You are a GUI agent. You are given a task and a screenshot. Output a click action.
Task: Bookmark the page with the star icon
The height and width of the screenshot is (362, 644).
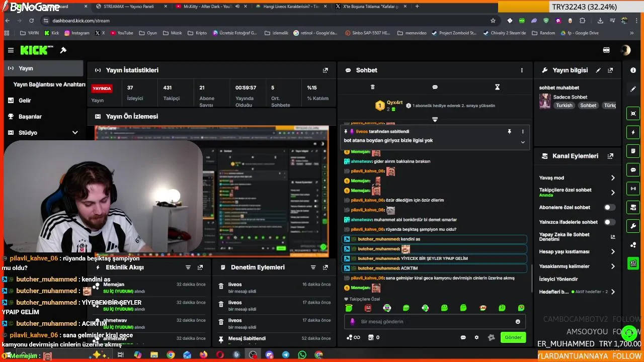493,21
